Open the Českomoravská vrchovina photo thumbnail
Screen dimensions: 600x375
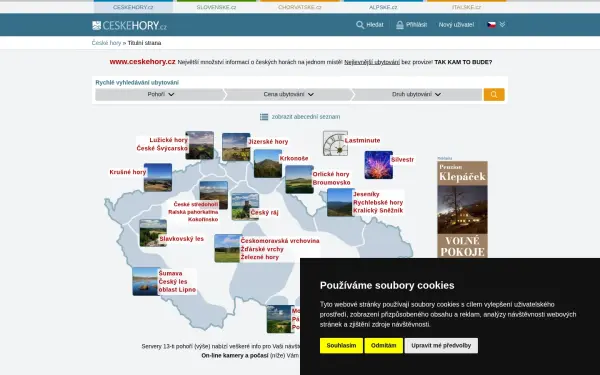(x=228, y=248)
